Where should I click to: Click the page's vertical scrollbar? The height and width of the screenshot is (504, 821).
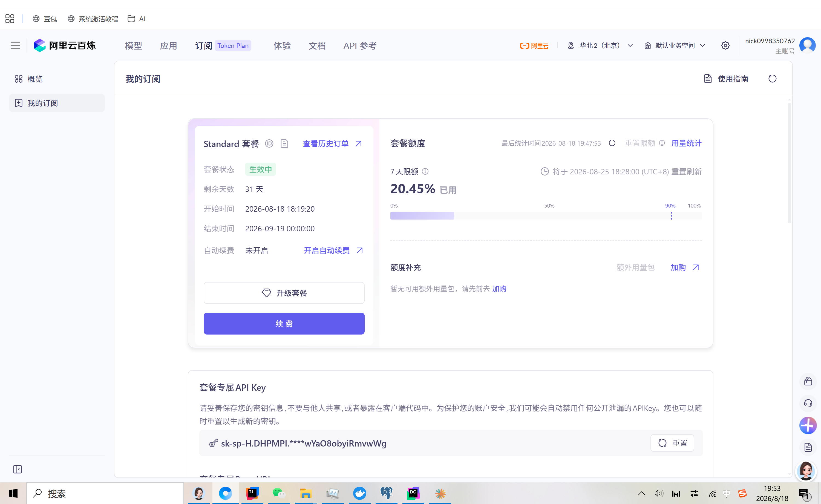tap(789, 163)
